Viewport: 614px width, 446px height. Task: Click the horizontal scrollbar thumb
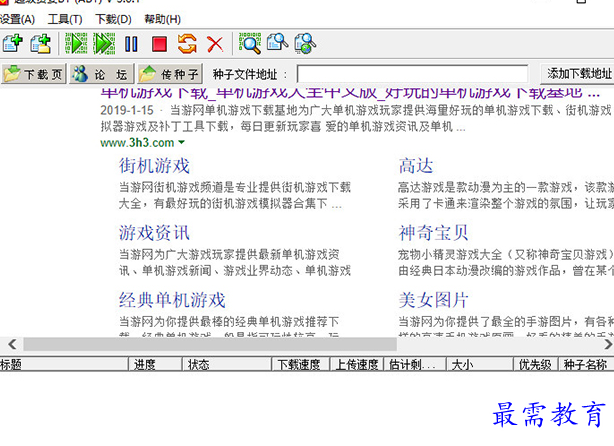pos(210,345)
